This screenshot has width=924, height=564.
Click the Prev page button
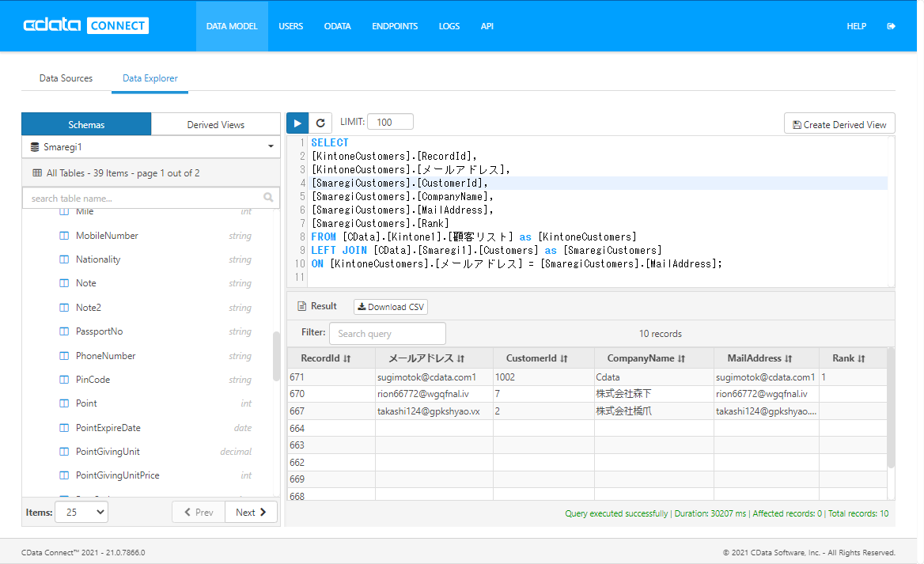[x=199, y=512]
